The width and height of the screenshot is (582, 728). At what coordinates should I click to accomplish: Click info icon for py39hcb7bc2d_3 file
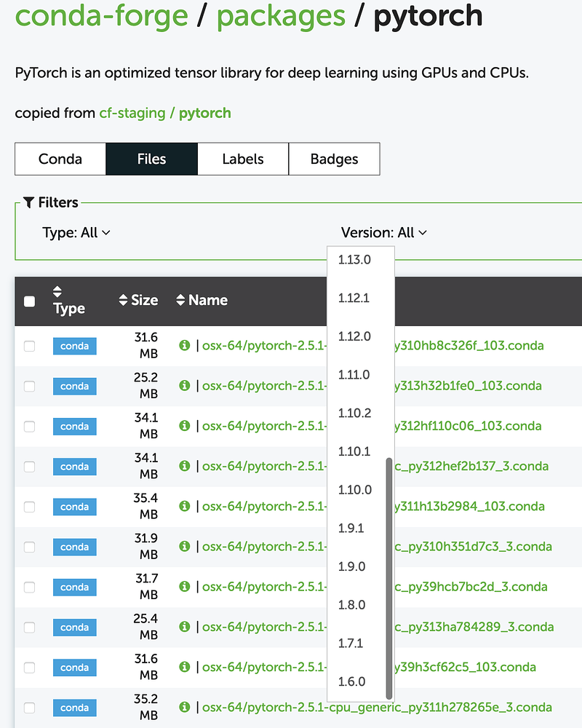point(184,586)
